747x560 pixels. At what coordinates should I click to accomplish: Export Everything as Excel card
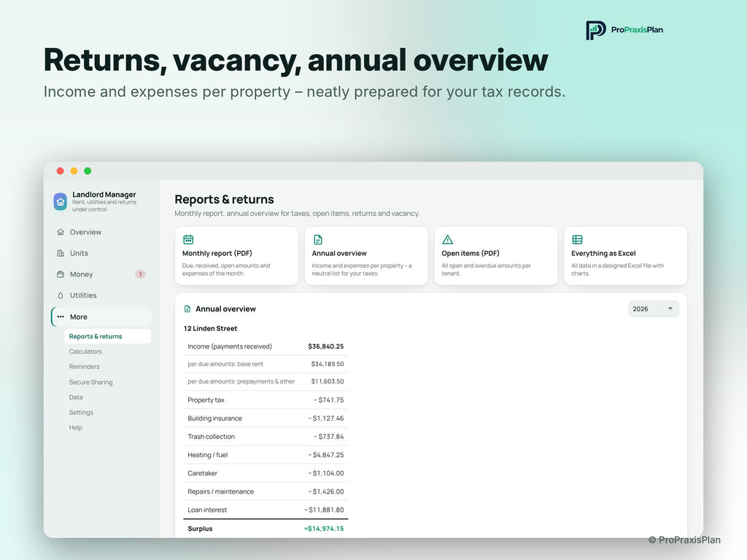pyautogui.click(x=625, y=256)
